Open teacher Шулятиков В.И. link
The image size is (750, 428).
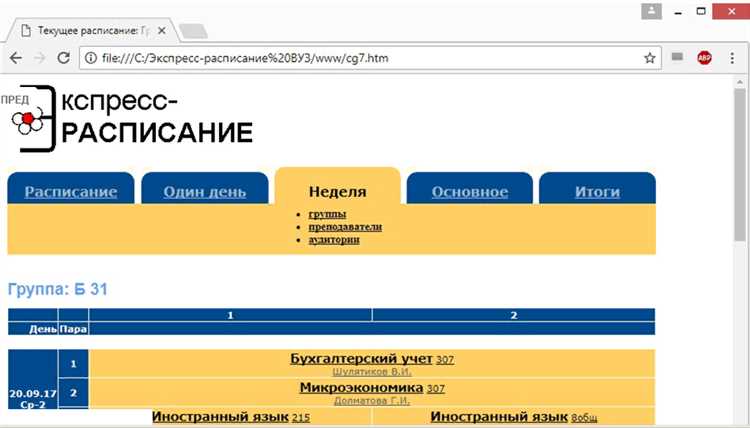click(372, 372)
